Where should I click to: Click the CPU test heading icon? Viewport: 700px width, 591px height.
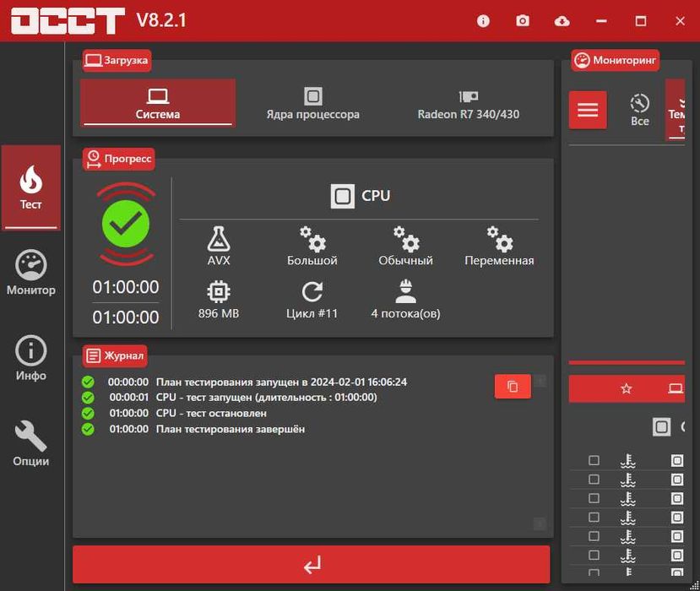343,196
